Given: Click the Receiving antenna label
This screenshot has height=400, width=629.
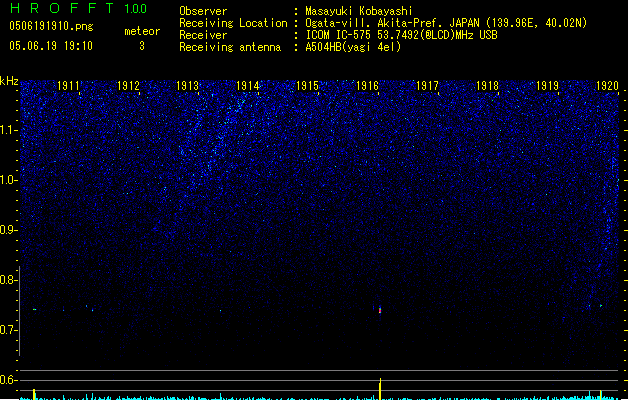Looking at the screenshot, I should pyautogui.click(x=230, y=47).
